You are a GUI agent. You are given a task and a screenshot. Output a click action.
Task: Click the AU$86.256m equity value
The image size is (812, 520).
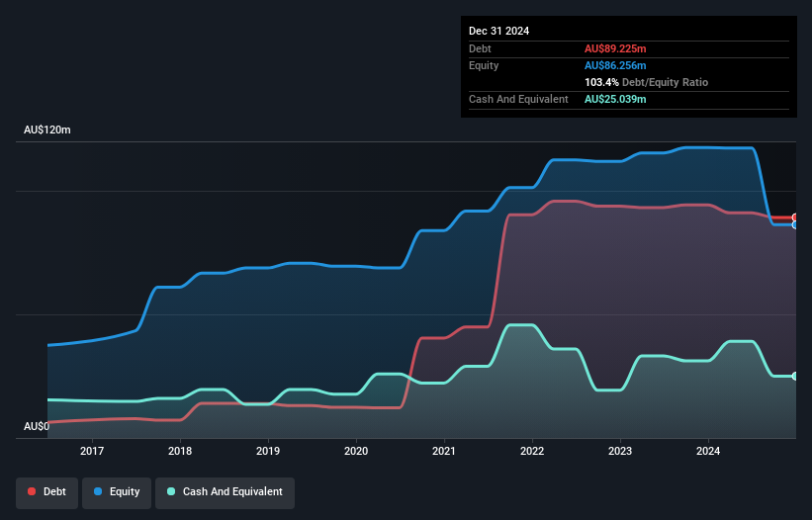(x=615, y=65)
